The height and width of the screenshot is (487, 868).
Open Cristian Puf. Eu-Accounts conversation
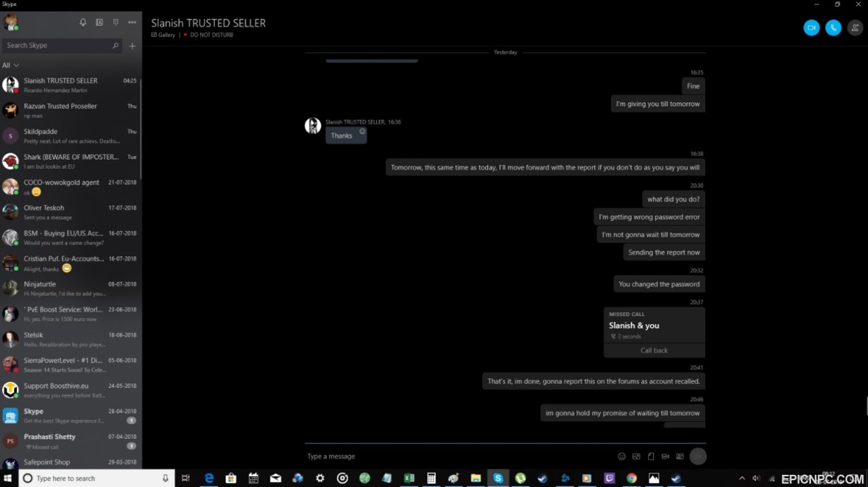point(71,263)
